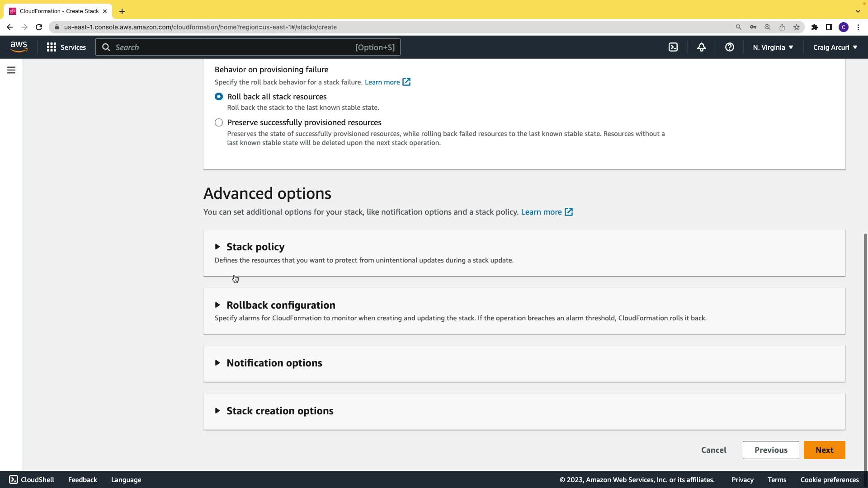The image size is (868, 488).
Task: Open the notifications bell icon
Action: (701, 47)
